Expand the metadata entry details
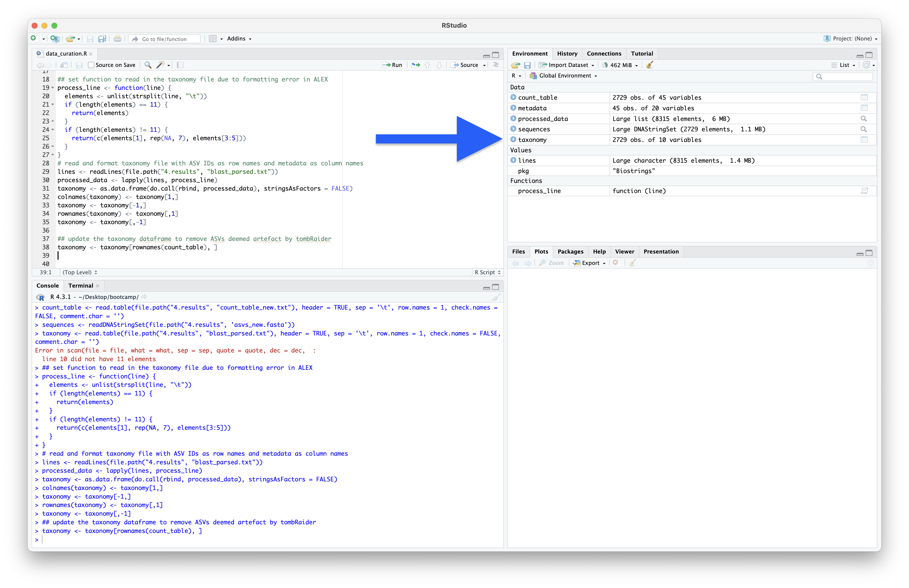This screenshot has width=909, height=588. 513,108
